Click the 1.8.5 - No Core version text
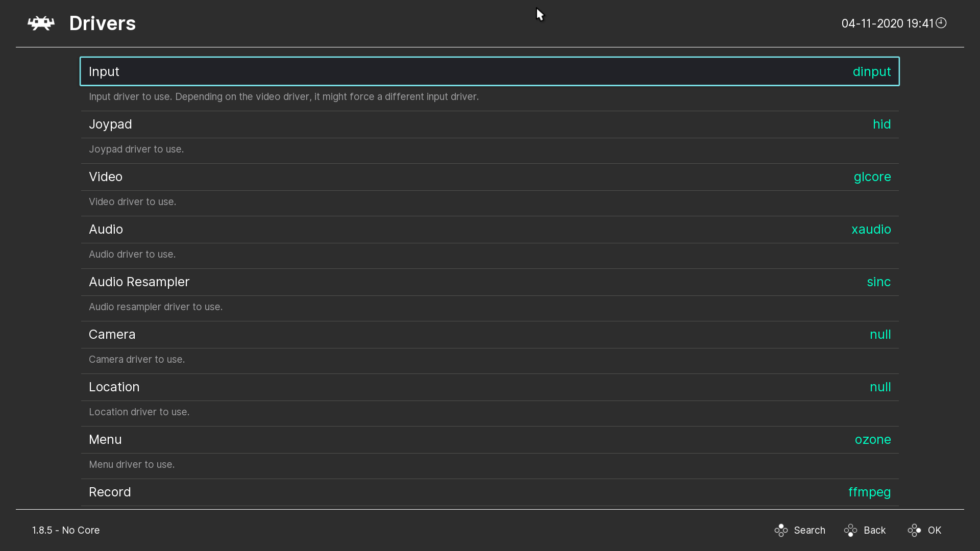 click(66, 531)
